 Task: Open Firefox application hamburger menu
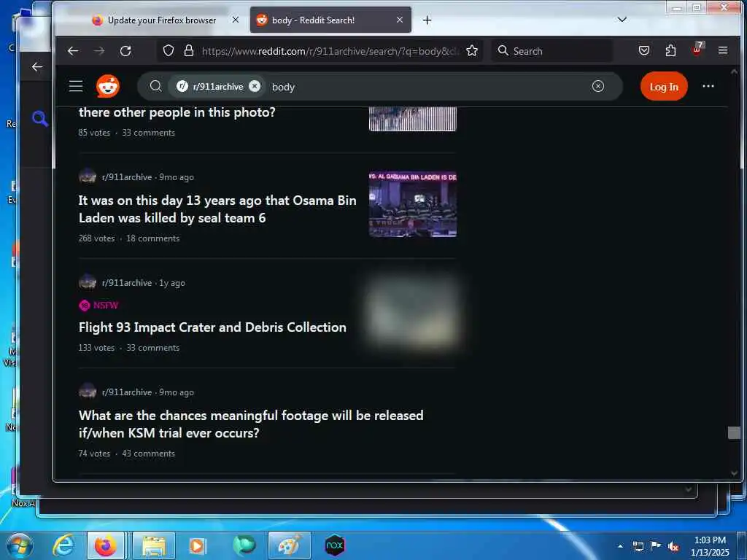point(723,50)
